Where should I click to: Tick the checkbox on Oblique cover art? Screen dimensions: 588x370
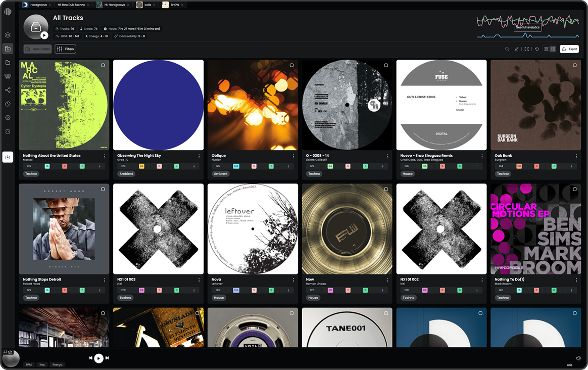point(291,65)
